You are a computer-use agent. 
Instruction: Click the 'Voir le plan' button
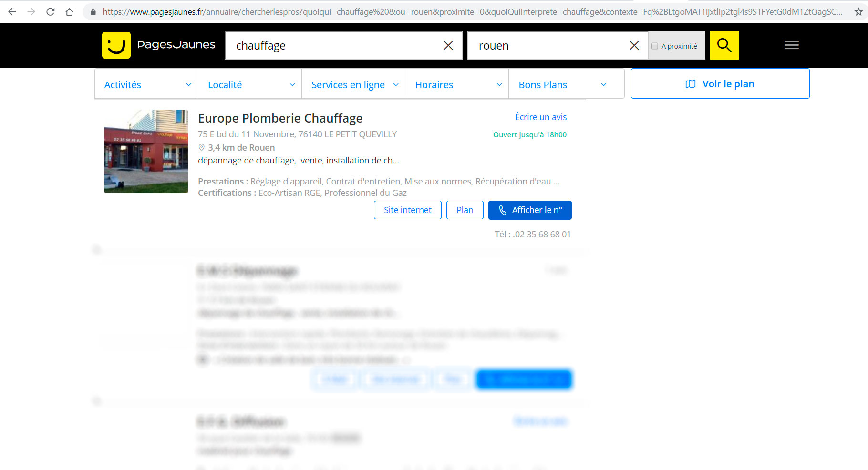pos(720,84)
